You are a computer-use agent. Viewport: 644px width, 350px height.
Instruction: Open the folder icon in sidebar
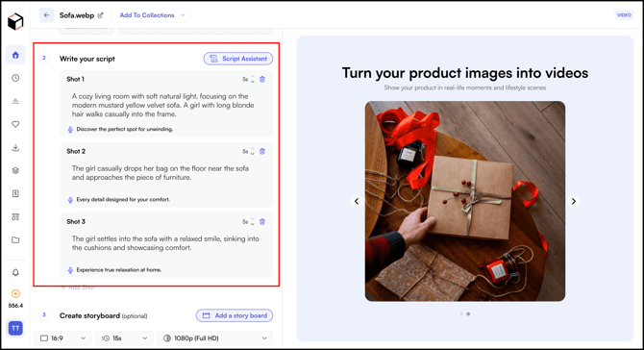coord(15,240)
